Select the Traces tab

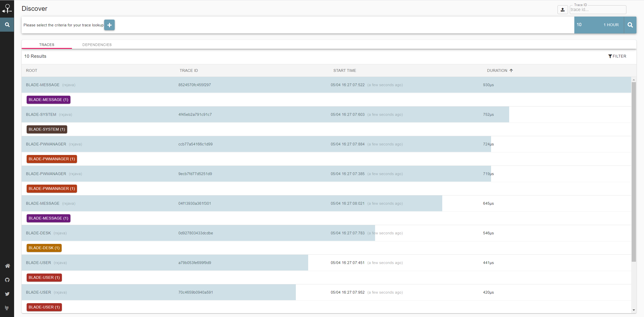tap(47, 45)
